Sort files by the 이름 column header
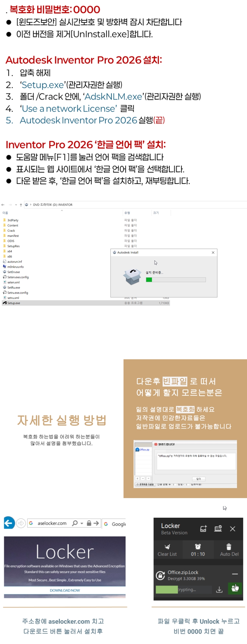Viewport: 247px width, 644px height. tap(5, 213)
